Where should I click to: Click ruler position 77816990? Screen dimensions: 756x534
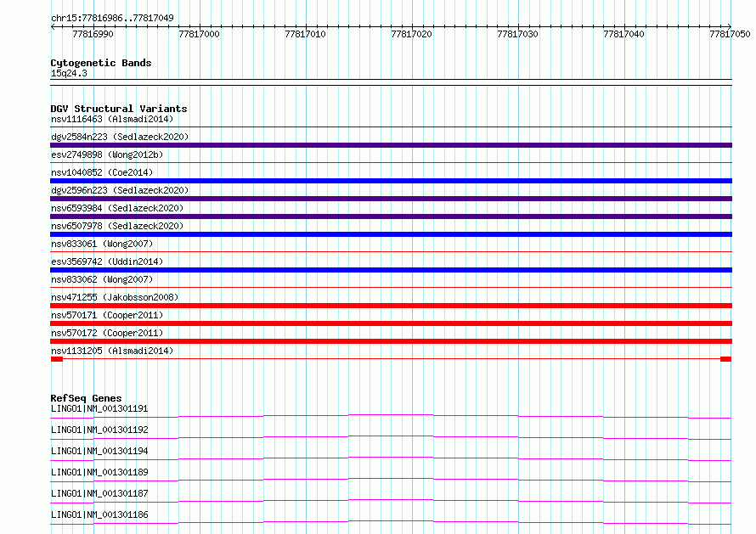pyautogui.click(x=93, y=34)
